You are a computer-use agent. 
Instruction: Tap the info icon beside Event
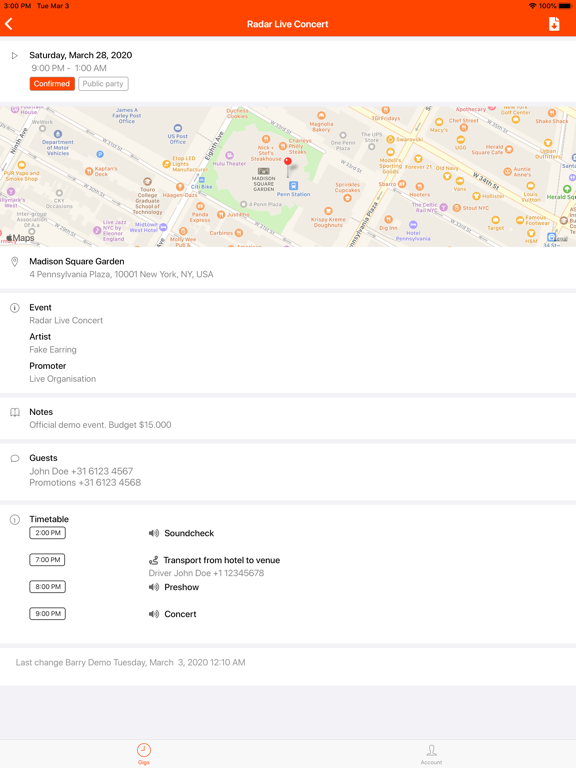pos(15,308)
